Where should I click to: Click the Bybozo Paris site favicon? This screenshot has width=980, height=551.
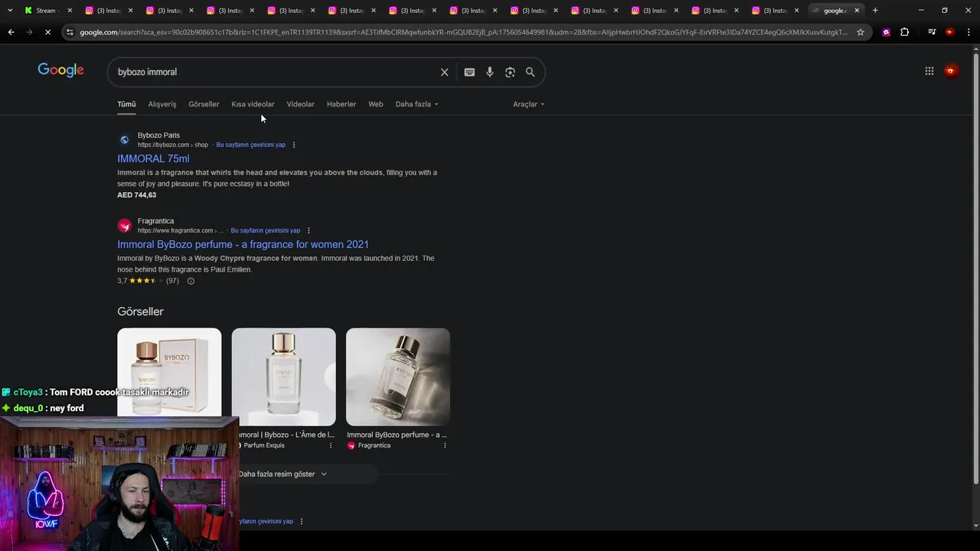[x=124, y=140]
